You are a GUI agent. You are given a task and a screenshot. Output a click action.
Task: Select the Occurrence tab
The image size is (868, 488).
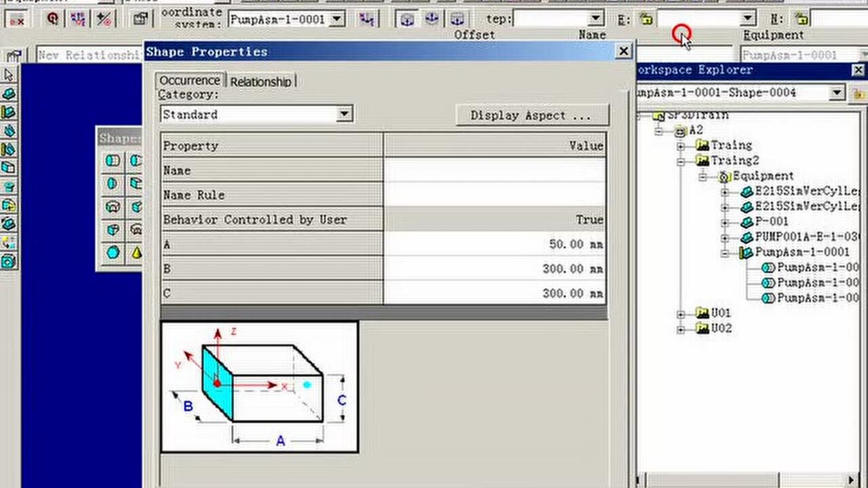tap(190, 81)
